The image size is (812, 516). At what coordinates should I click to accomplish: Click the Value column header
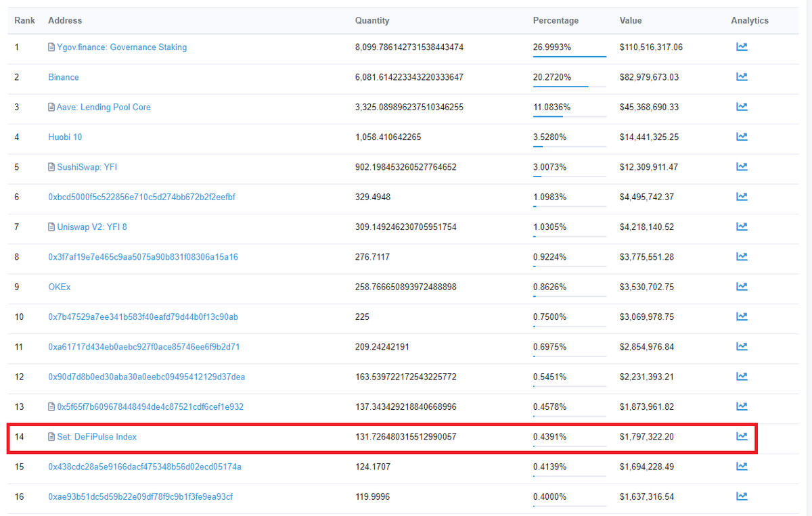pos(631,20)
